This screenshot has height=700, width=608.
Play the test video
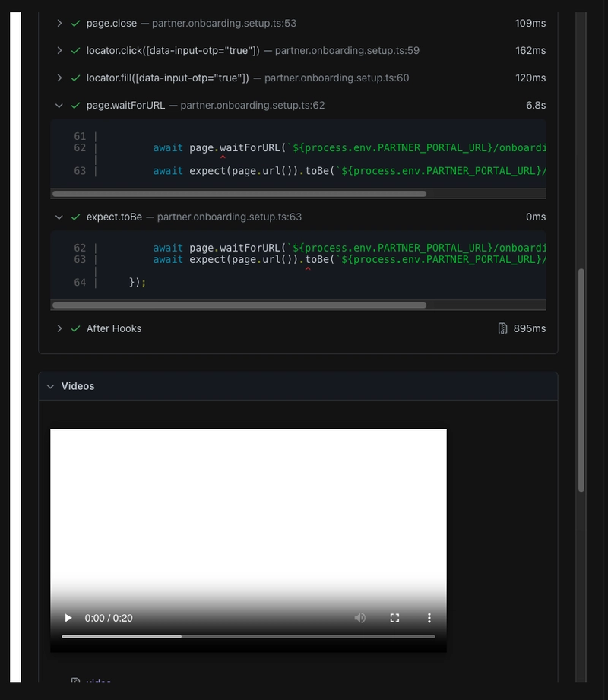68,618
